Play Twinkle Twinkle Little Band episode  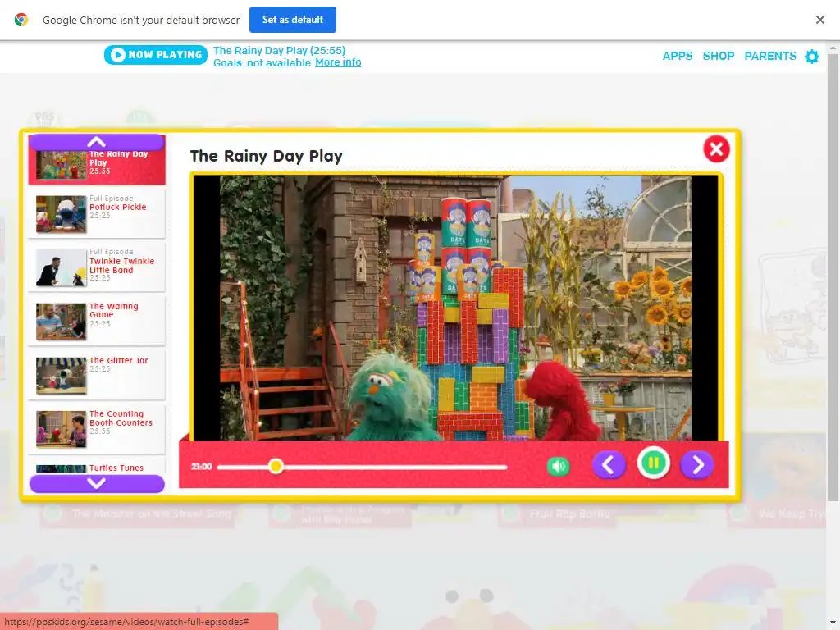[x=97, y=267]
